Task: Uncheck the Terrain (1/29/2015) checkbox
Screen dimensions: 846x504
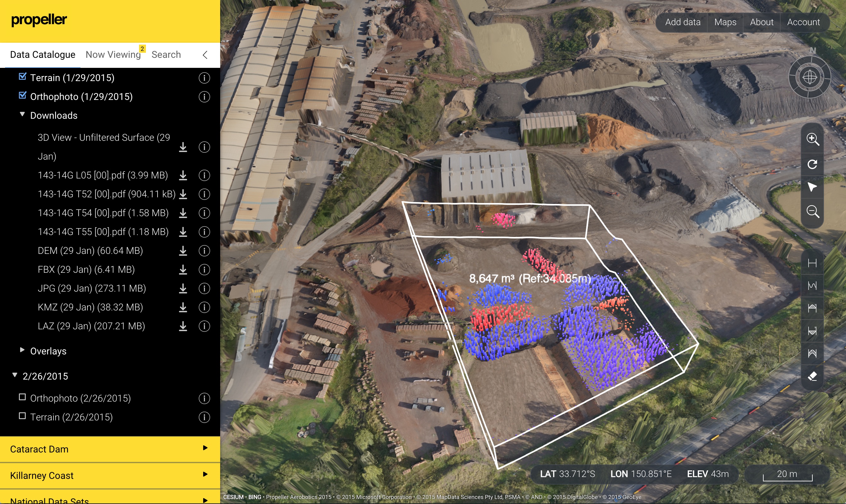Action: (22, 76)
